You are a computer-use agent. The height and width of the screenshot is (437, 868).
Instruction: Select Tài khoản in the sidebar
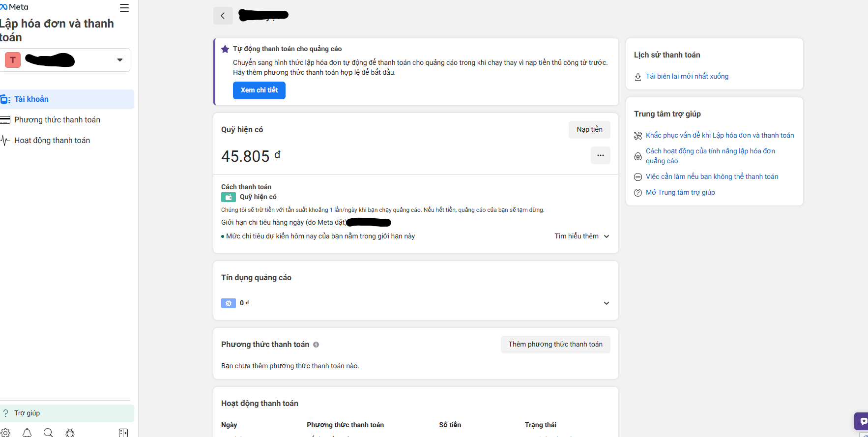click(31, 99)
